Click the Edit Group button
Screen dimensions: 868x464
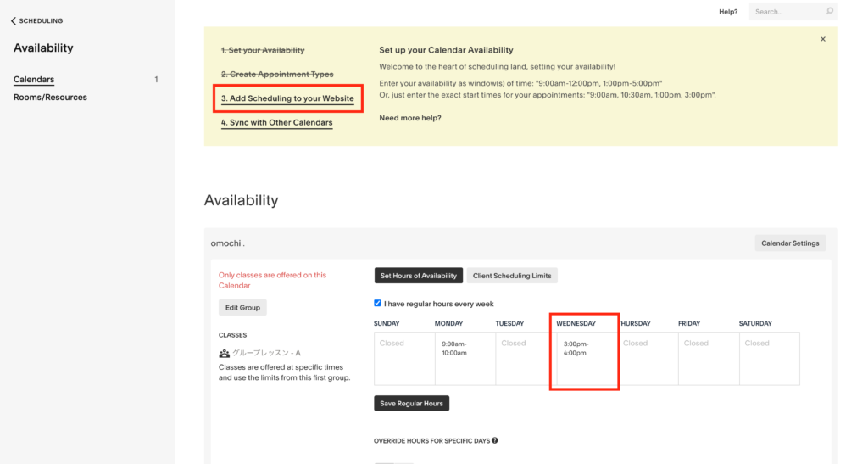[x=242, y=307]
